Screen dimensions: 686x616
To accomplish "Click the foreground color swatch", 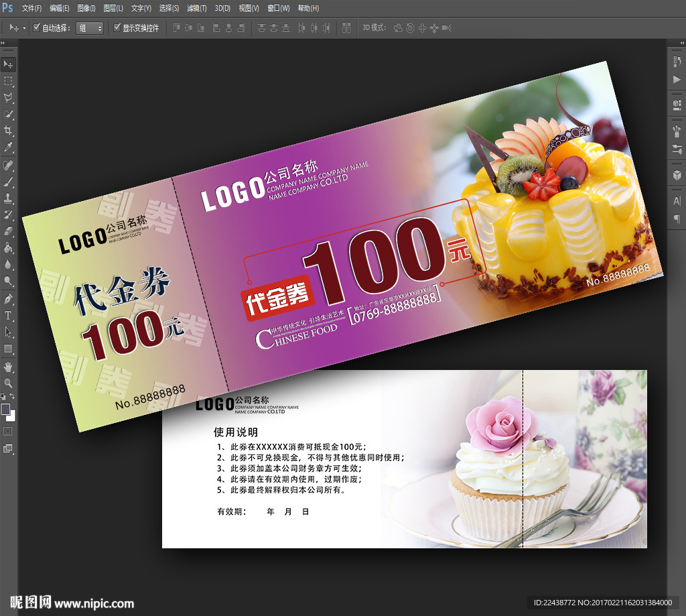I will point(6,409).
